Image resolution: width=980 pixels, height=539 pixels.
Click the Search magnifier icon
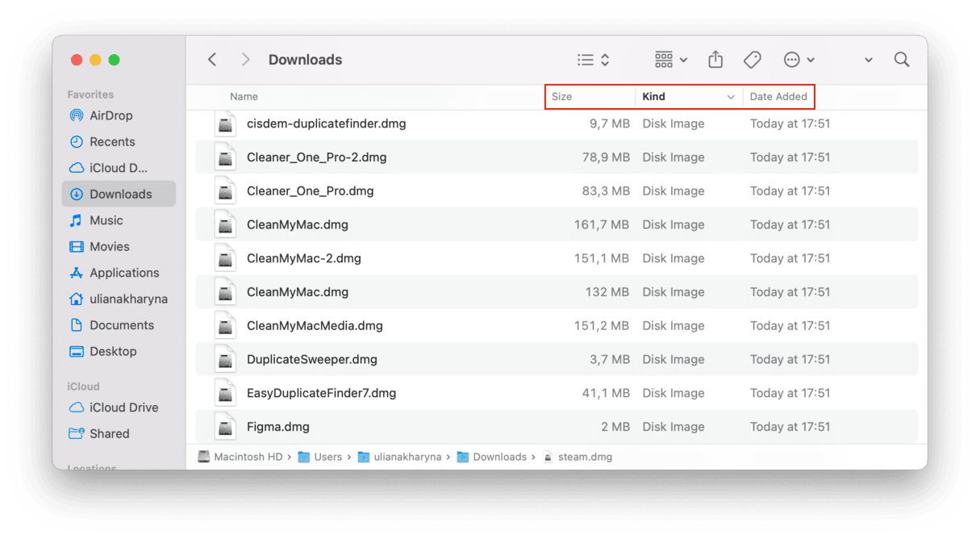point(902,60)
